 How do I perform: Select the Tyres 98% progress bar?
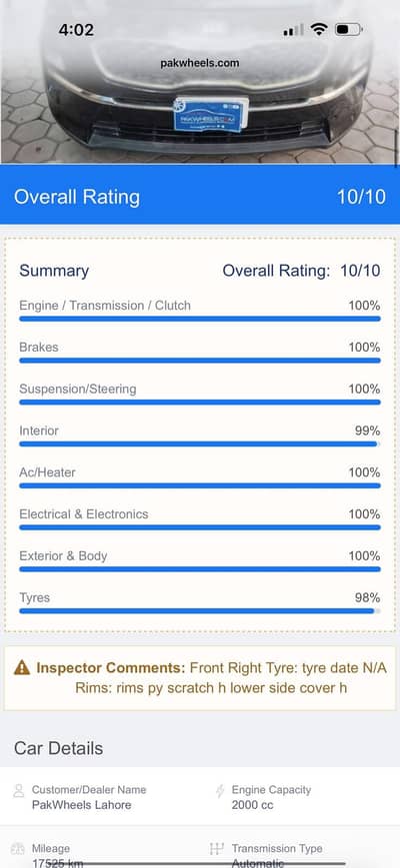pyautogui.click(x=200, y=611)
